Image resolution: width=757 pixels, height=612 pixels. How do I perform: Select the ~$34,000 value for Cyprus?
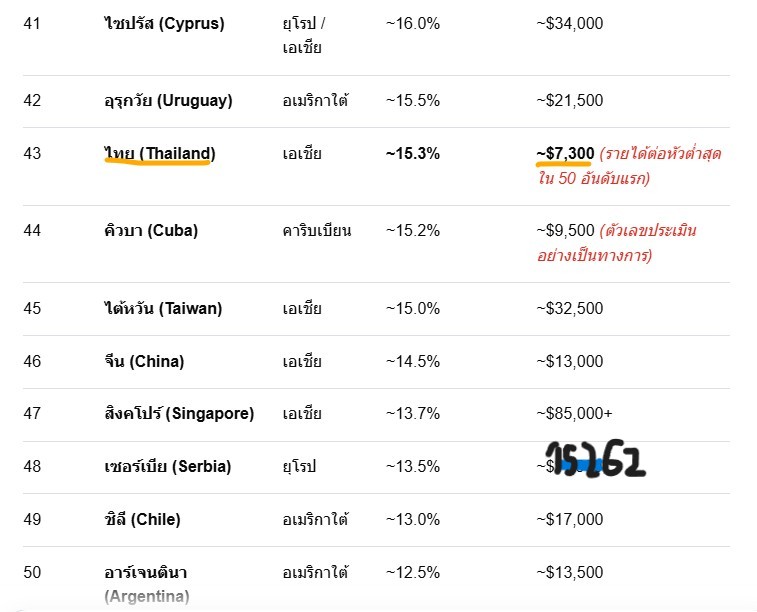570,23
